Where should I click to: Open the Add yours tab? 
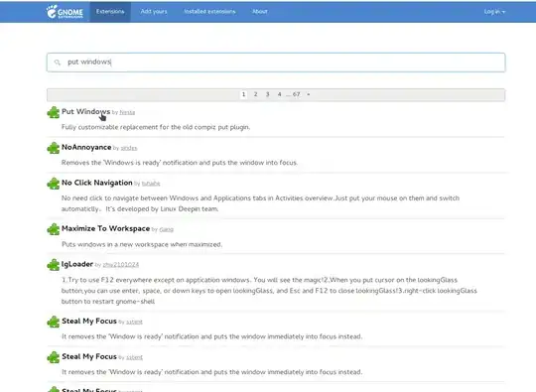154,12
